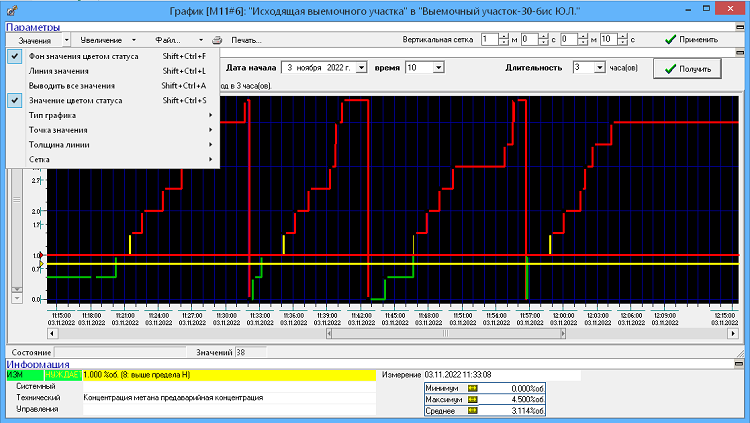Click the inner scrollbar left arrow
The height and width of the screenshot is (423, 750).
click(x=329, y=334)
